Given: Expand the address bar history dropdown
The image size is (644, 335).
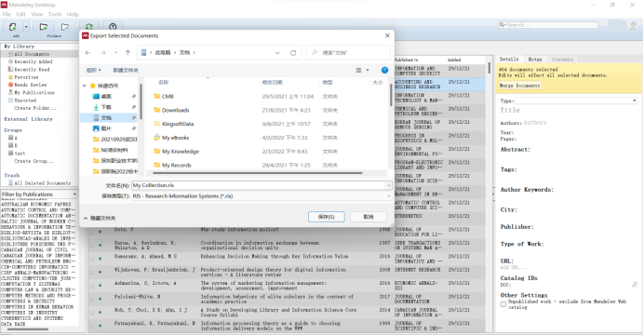Looking at the screenshot, I should coord(277,52).
